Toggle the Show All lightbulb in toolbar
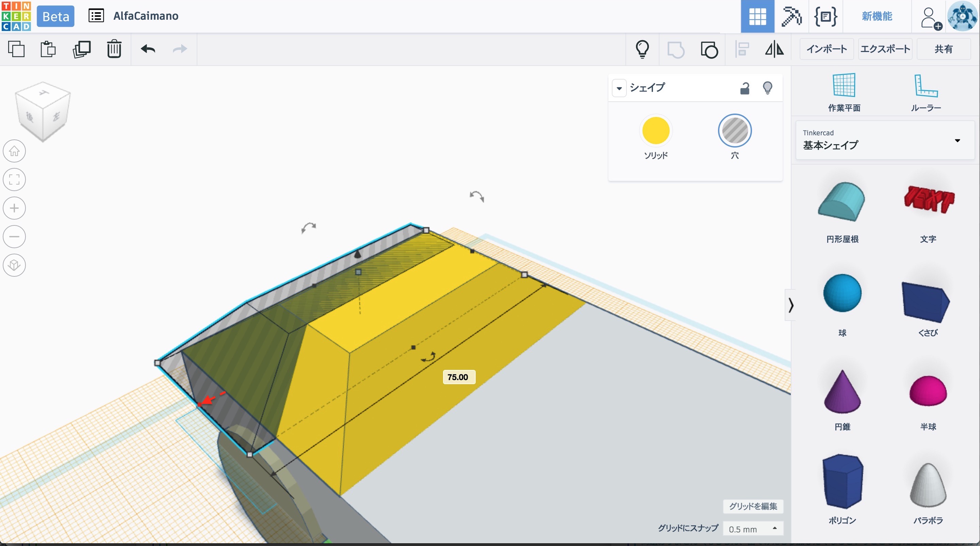 point(642,49)
